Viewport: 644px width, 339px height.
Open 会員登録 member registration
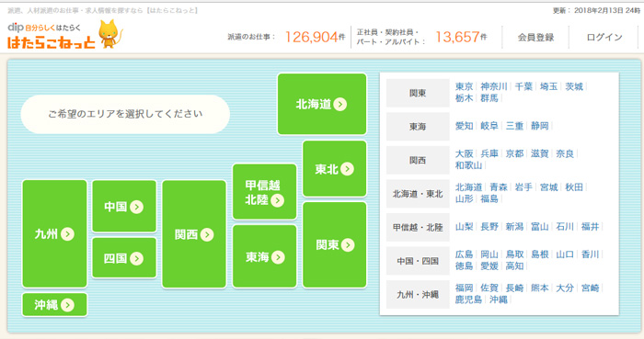535,38
